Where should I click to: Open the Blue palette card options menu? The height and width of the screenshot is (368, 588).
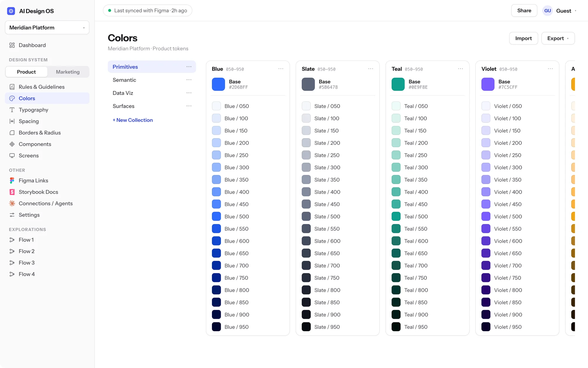281,69
